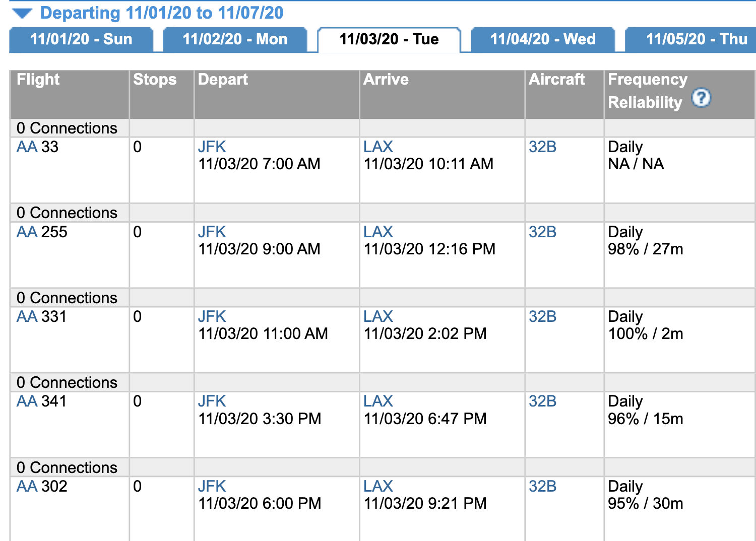The height and width of the screenshot is (541, 756).
Task: Click LAX arrival link for AA 302
Action: 378,487
